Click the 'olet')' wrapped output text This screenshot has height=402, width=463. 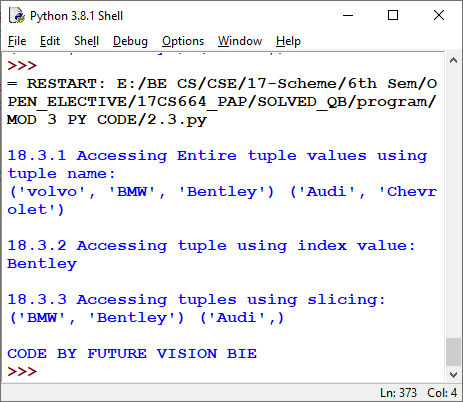35,210
